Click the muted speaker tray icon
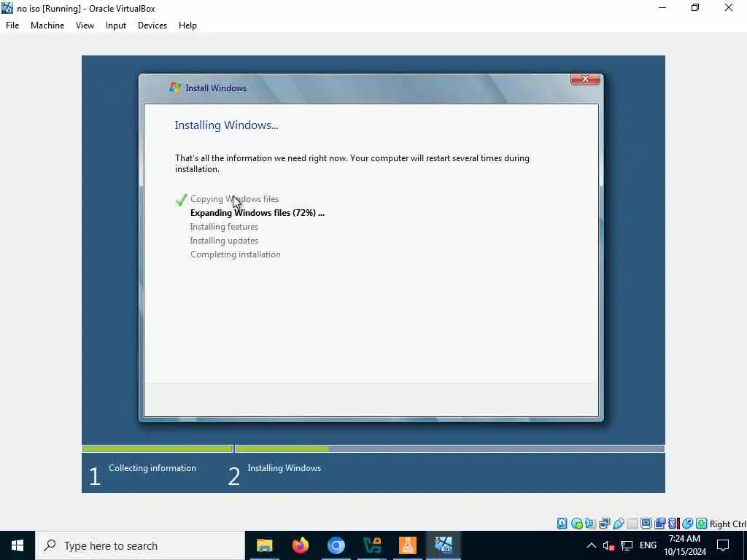The image size is (747, 560). click(608, 545)
